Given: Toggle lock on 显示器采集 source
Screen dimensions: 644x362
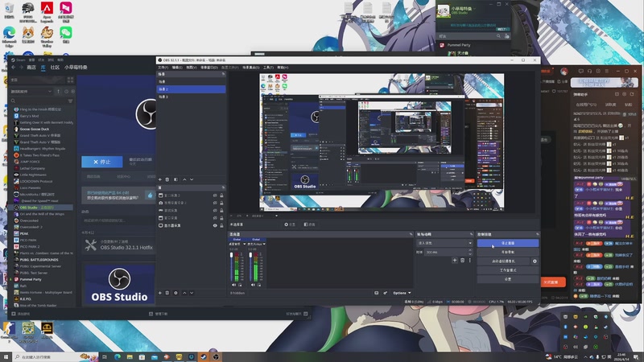Looking at the screenshot, I should tap(221, 225).
